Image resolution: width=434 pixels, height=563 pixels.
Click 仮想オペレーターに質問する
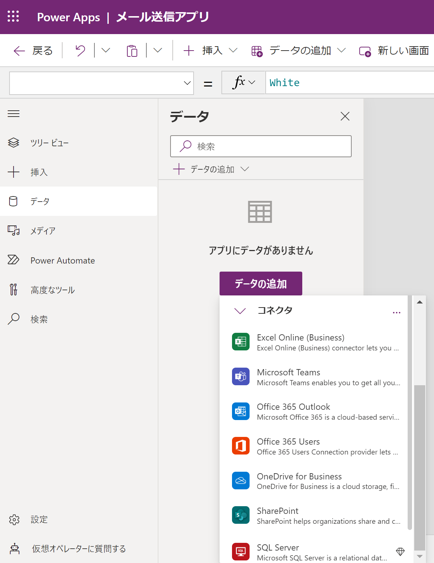(79, 549)
